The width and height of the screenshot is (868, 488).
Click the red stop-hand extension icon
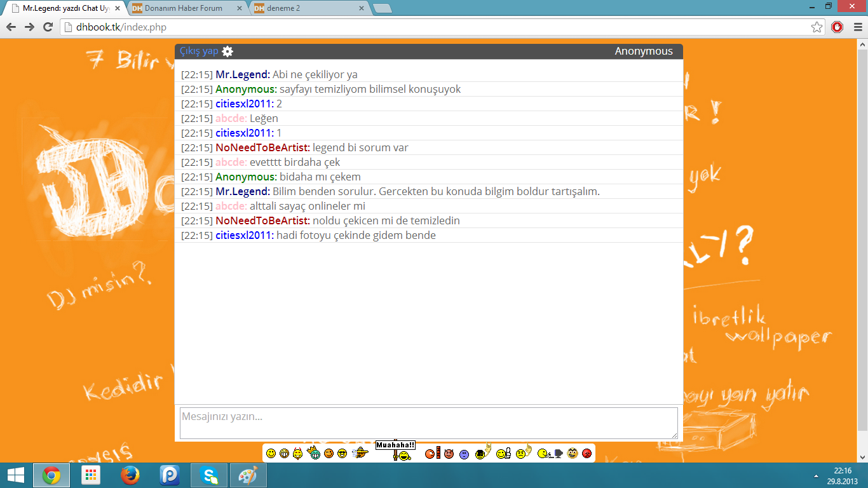coord(837,27)
